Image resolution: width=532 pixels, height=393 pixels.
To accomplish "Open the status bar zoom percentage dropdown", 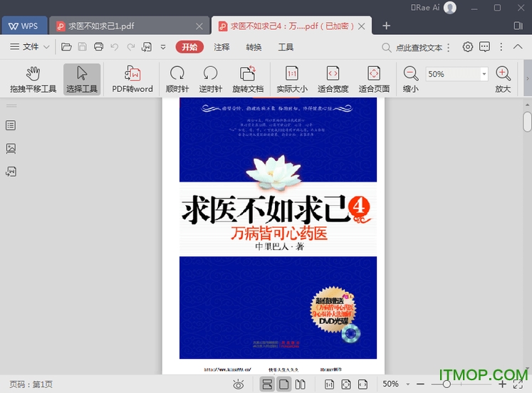I will (x=408, y=384).
